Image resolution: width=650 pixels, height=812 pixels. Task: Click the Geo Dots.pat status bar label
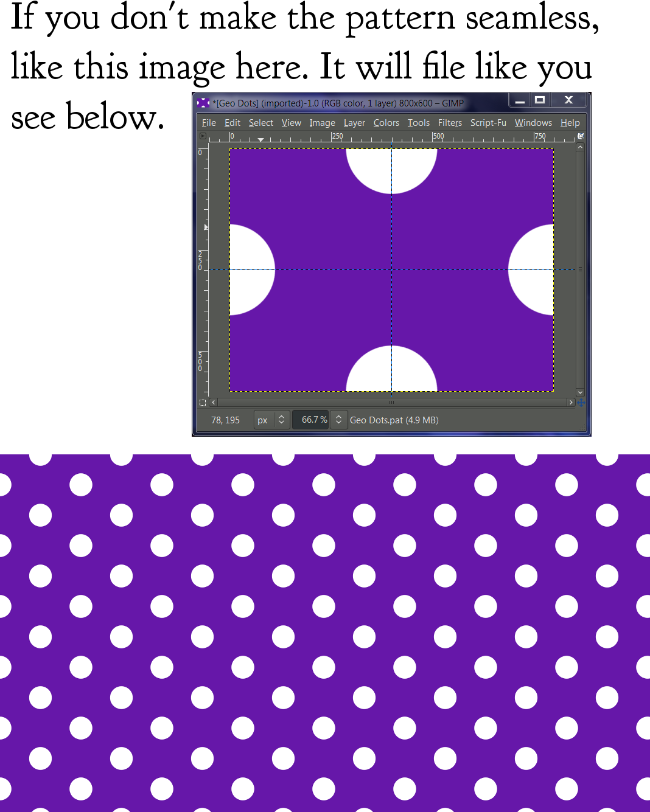[x=394, y=420]
